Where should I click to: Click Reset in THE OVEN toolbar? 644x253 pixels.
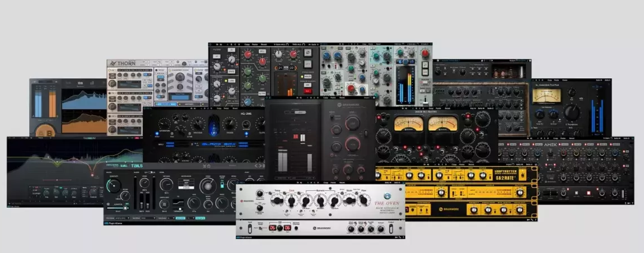(342, 183)
